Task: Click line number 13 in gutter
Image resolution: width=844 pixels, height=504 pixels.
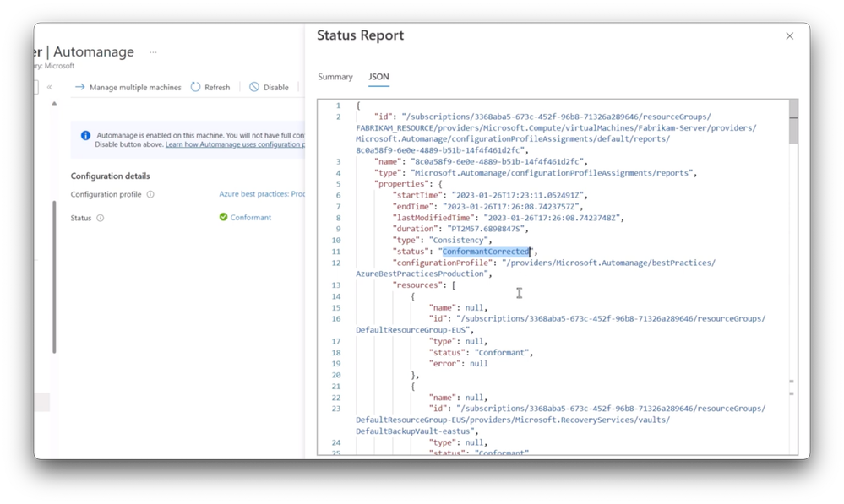Action: pos(336,285)
